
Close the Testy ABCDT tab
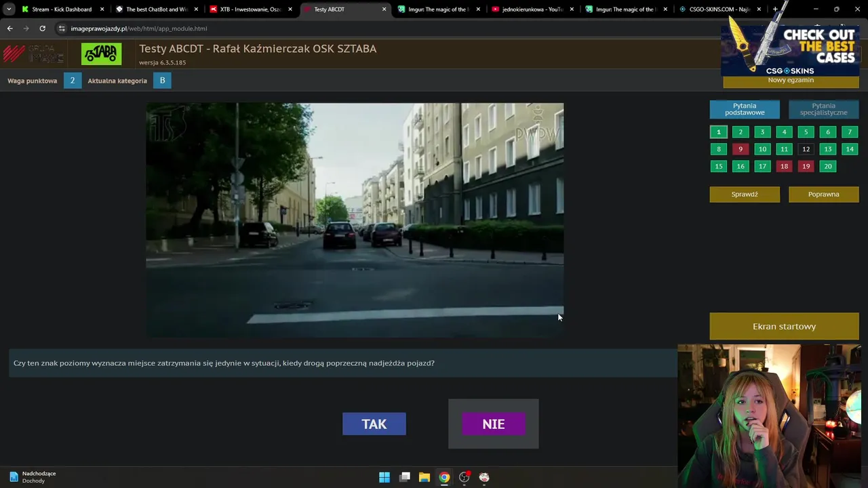tap(384, 9)
